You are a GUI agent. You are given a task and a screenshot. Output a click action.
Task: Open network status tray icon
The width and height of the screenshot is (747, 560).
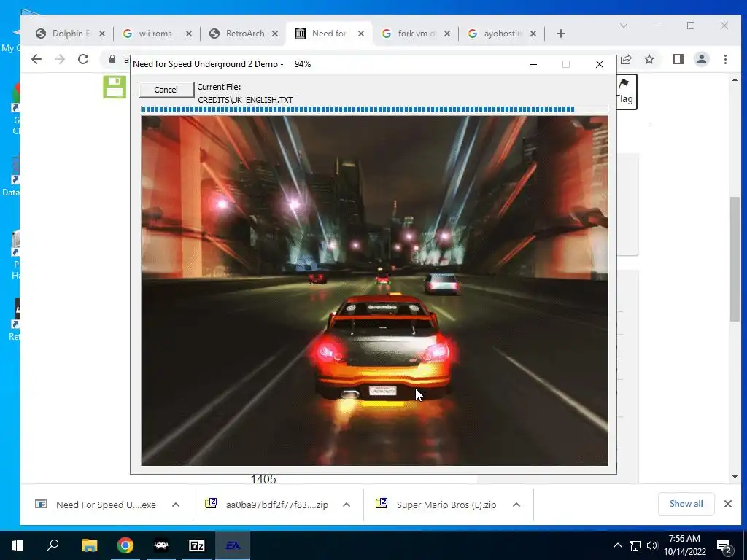(x=635, y=545)
